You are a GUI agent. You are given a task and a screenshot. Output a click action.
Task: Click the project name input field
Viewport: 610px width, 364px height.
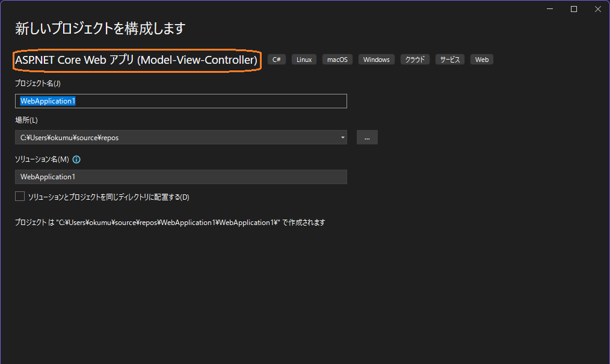(x=181, y=101)
